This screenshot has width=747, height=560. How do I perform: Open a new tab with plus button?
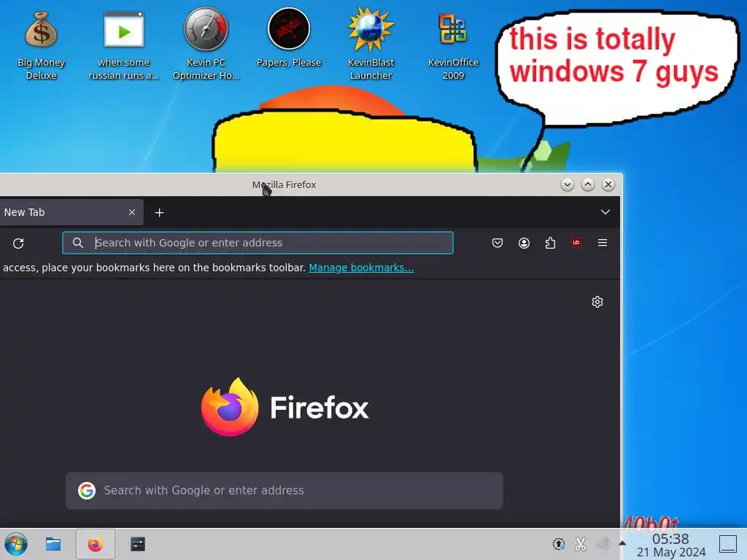[160, 212]
